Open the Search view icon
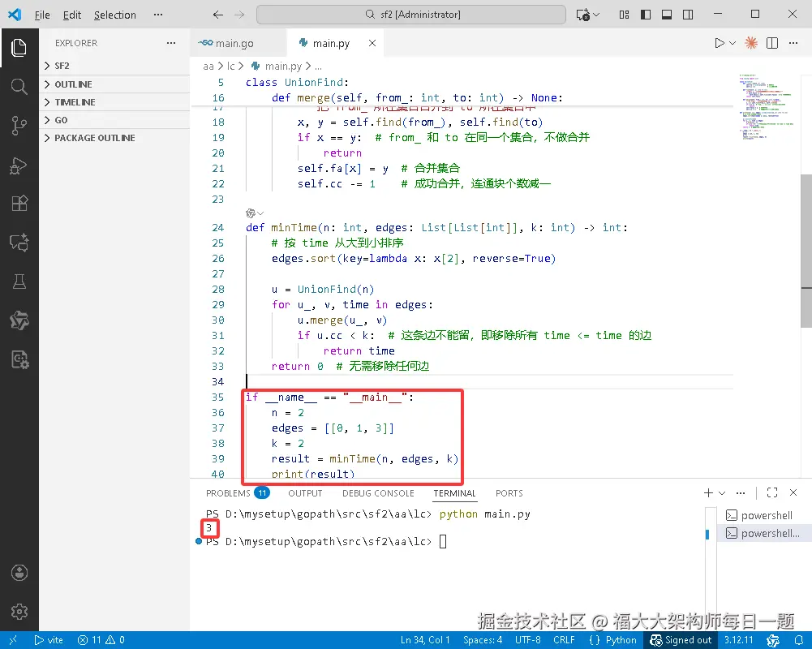812x649 pixels. 19,86
